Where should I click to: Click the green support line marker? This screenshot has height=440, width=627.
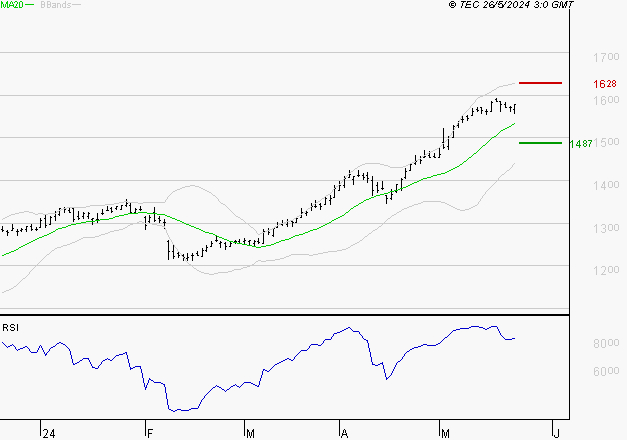(x=540, y=143)
